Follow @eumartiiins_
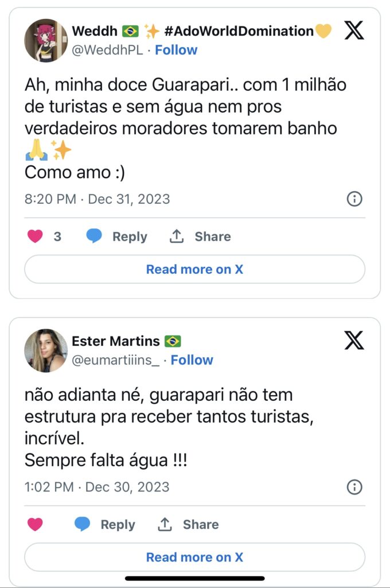The width and height of the screenshot is (390, 588). [x=192, y=360]
